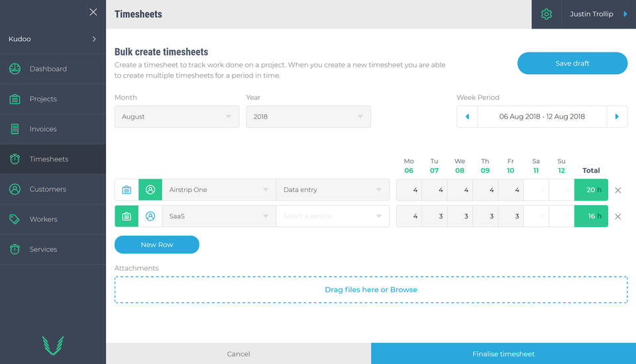The image size is (636, 364).
Task: Expand the 'Select a service' dropdown
Action: coord(333,216)
